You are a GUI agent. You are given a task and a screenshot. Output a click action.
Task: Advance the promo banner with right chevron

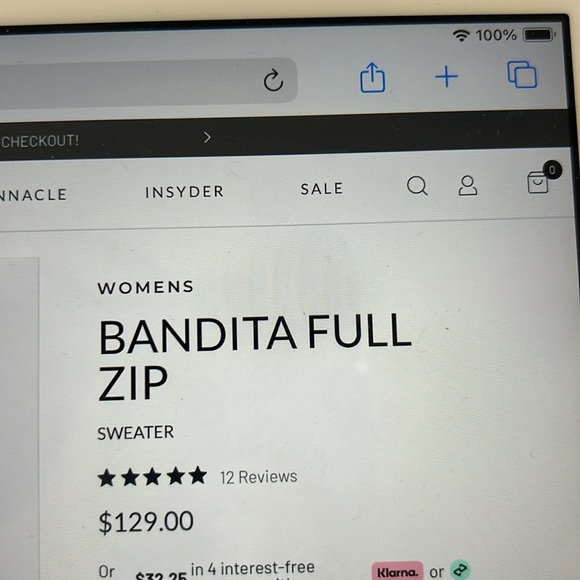pyautogui.click(x=208, y=138)
